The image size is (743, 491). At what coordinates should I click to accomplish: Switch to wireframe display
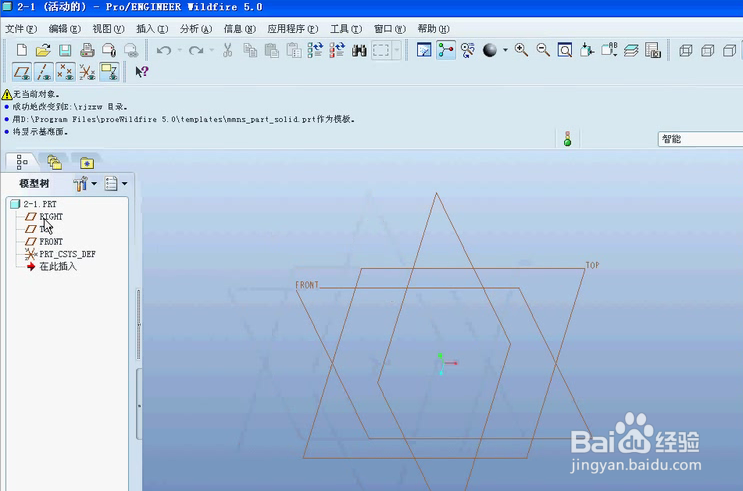[686, 50]
